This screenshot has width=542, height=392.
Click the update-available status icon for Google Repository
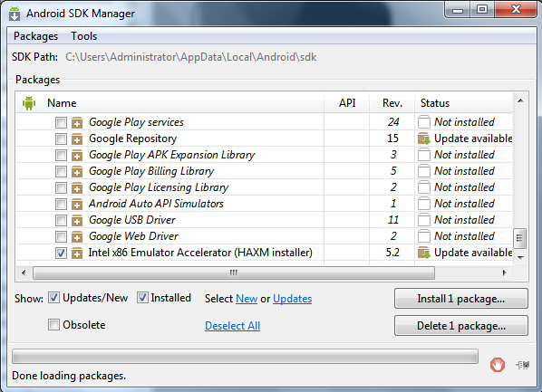click(424, 139)
